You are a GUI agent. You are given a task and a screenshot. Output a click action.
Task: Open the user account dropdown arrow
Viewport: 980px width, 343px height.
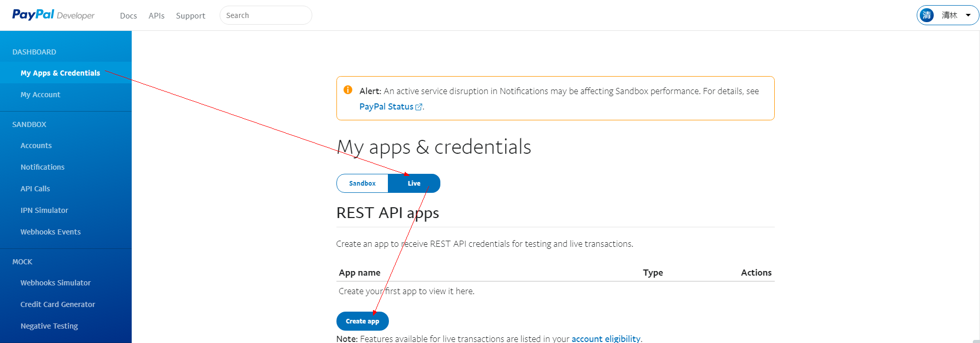(968, 15)
